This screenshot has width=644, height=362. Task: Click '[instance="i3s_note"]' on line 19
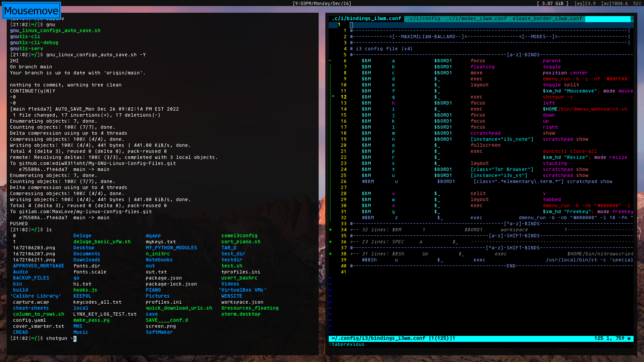502,139
